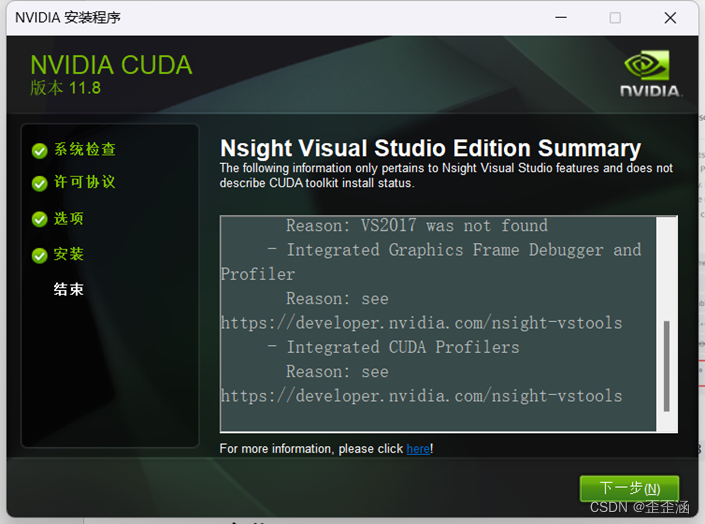
Task: Click green checkmark beside 许可协议
Action: tap(40, 184)
